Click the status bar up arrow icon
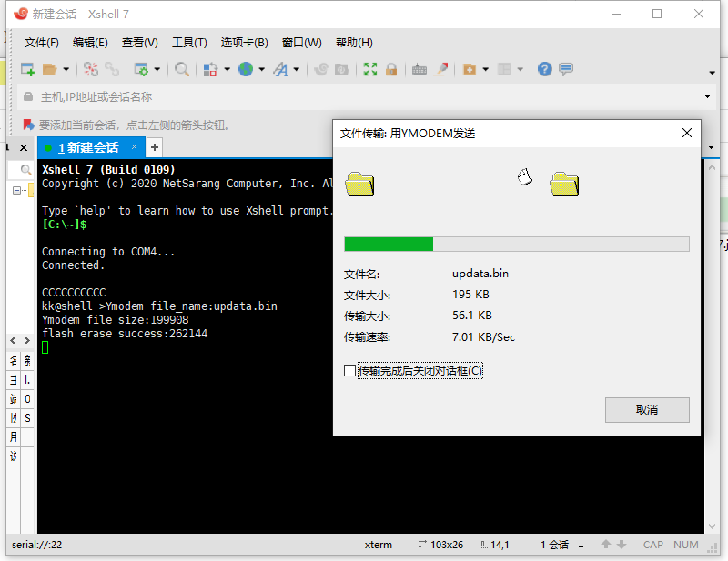 pyautogui.click(x=605, y=545)
